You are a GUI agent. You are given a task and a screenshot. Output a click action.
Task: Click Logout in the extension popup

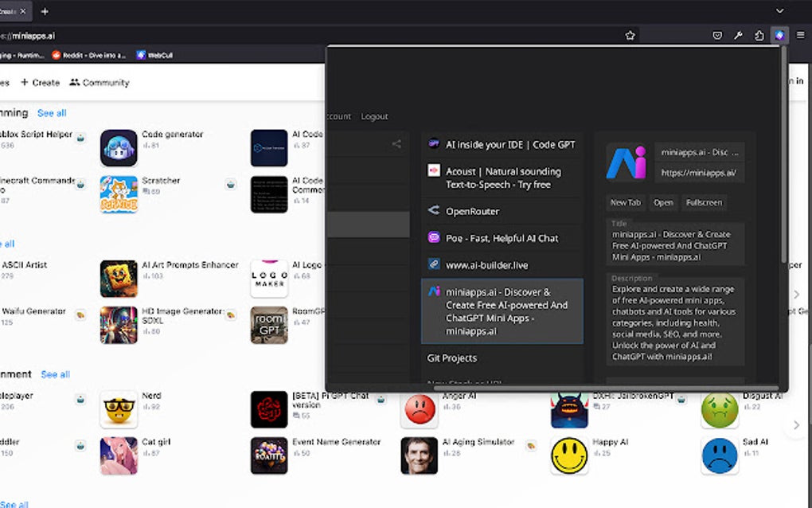pos(374,115)
